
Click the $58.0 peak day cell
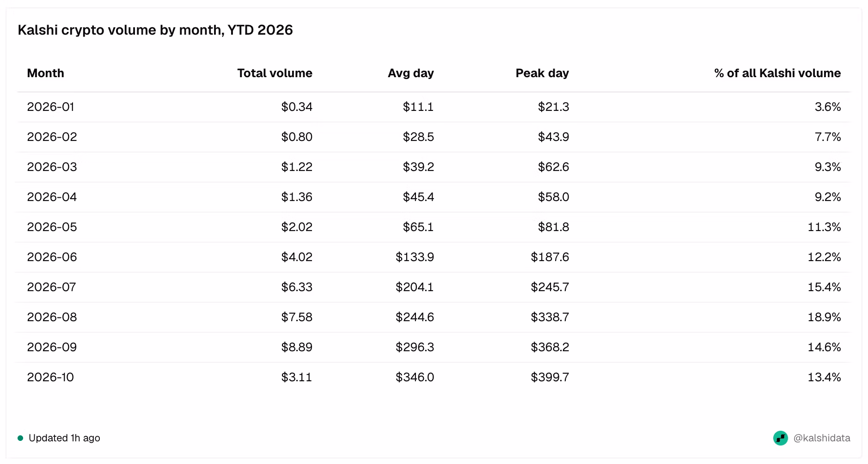pyautogui.click(x=553, y=197)
